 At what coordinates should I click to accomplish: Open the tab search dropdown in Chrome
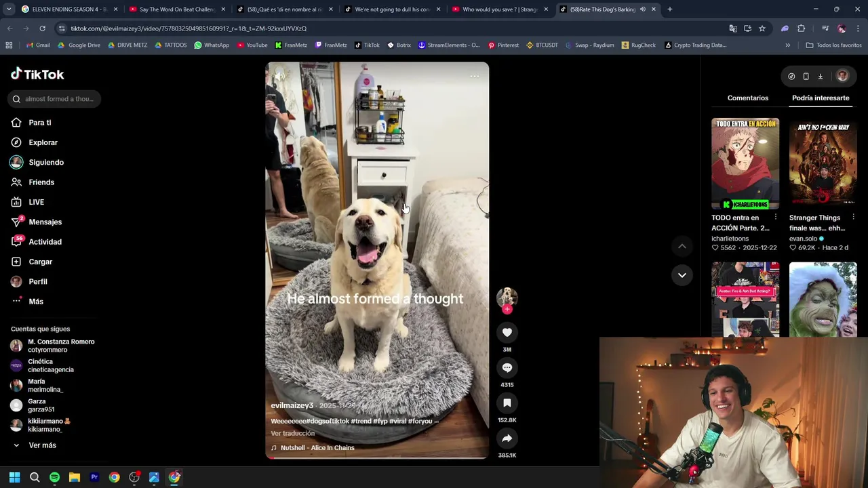(x=9, y=9)
